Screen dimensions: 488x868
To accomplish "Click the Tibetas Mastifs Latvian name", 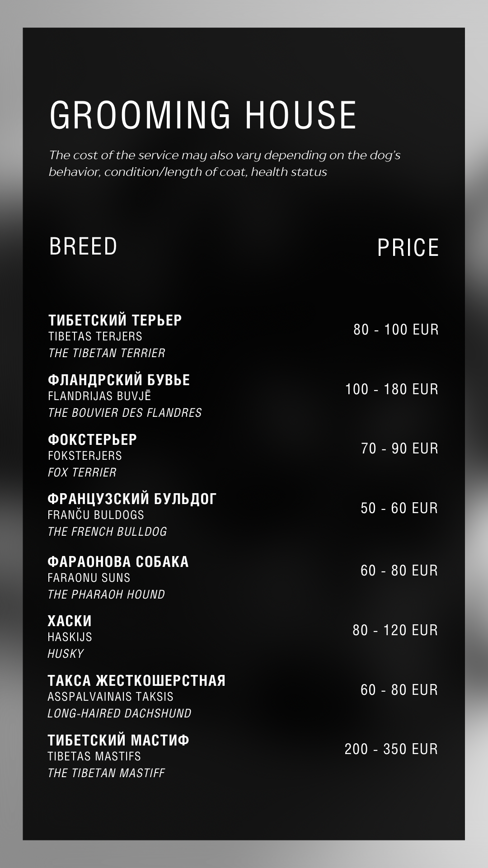I will pyautogui.click(x=94, y=756).
